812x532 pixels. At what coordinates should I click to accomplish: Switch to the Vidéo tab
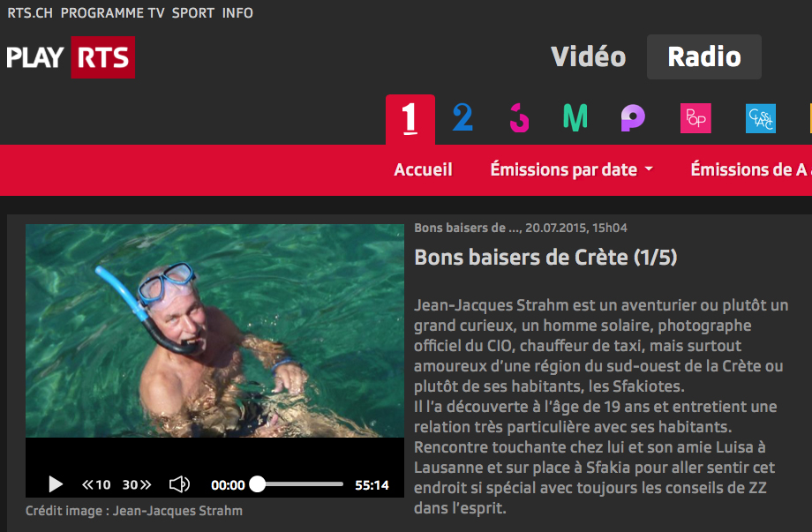(589, 57)
